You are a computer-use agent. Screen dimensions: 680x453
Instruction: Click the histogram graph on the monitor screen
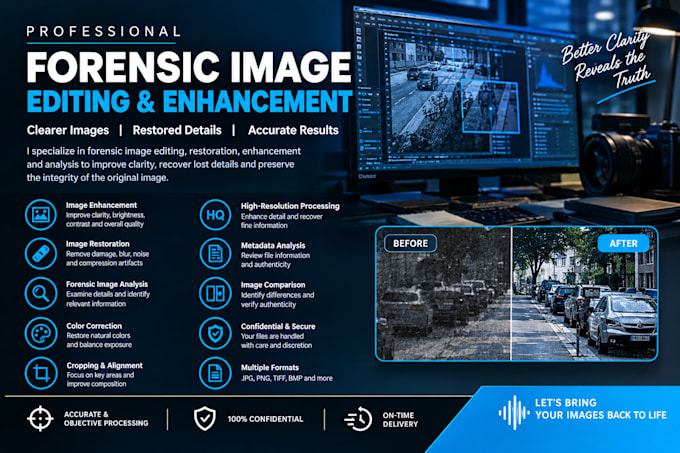point(550,77)
